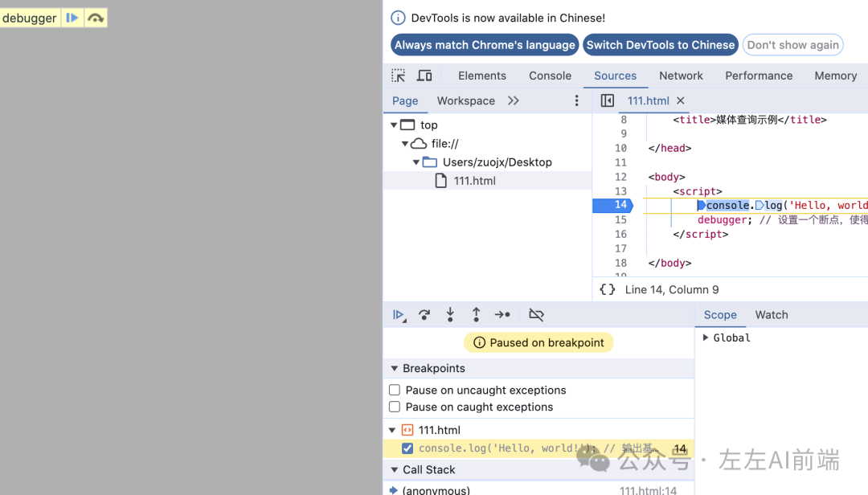
Task: Click the Line 14, Column 9 status
Action: (x=671, y=289)
